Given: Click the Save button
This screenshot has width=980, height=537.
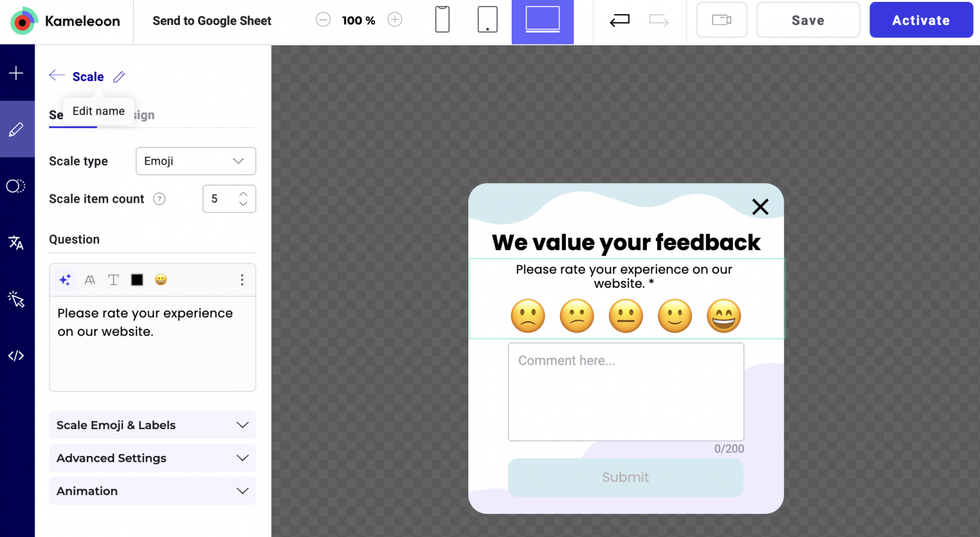Looking at the screenshot, I should (x=808, y=20).
